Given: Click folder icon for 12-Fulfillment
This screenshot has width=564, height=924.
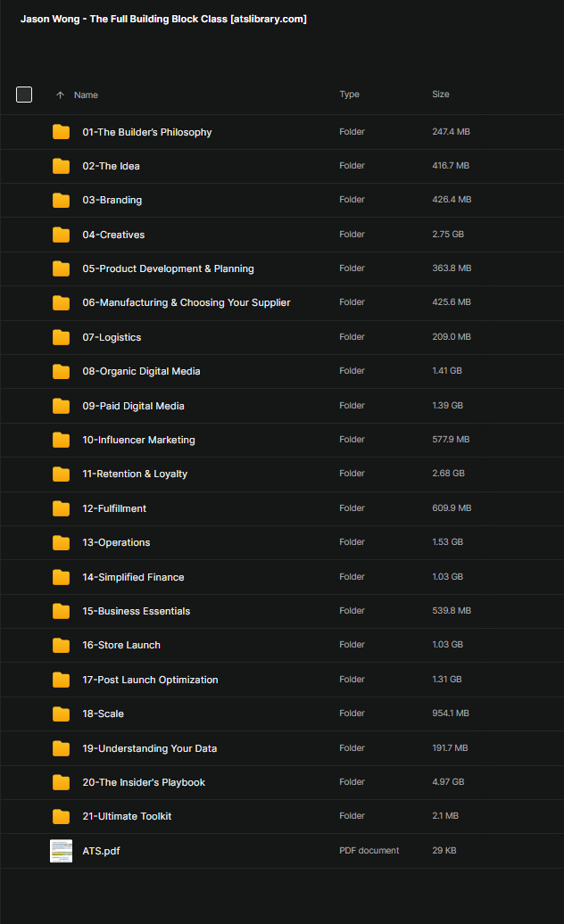Looking at the screenshot, I should coord(62,508).
